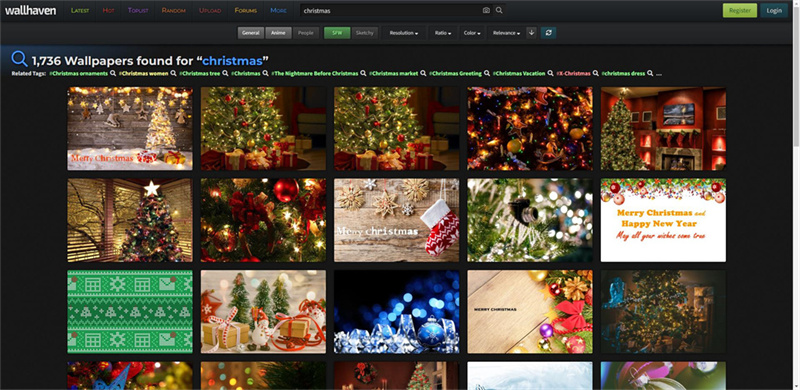Open the Resolution dropdown
This screenshot has height=390, width=800.
[404, 33]
